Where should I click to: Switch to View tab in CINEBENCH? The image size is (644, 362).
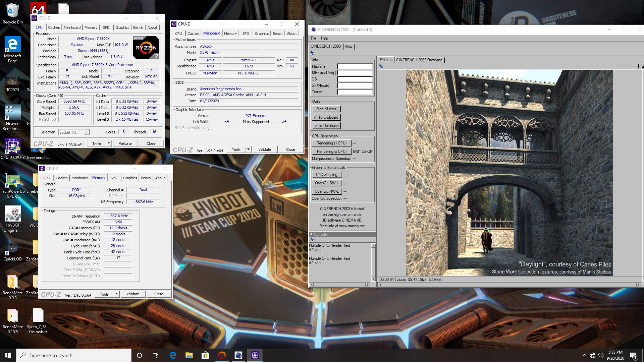pos(348,47)
